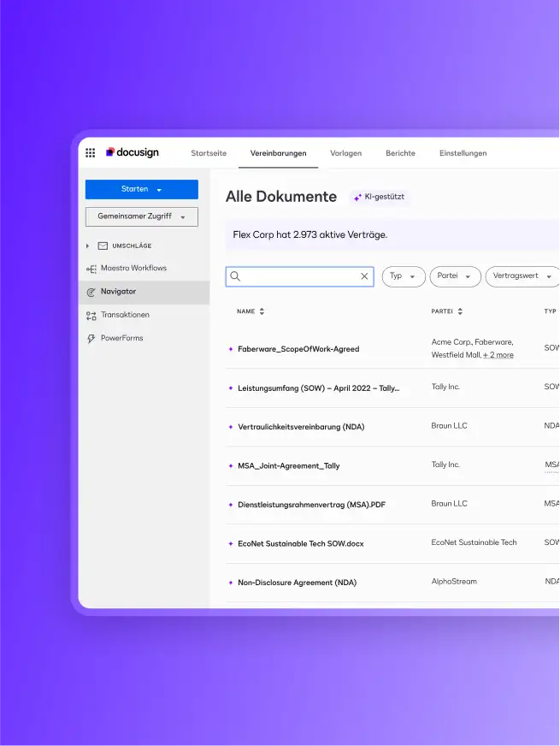Open the Berichte tab

point(400,153)
